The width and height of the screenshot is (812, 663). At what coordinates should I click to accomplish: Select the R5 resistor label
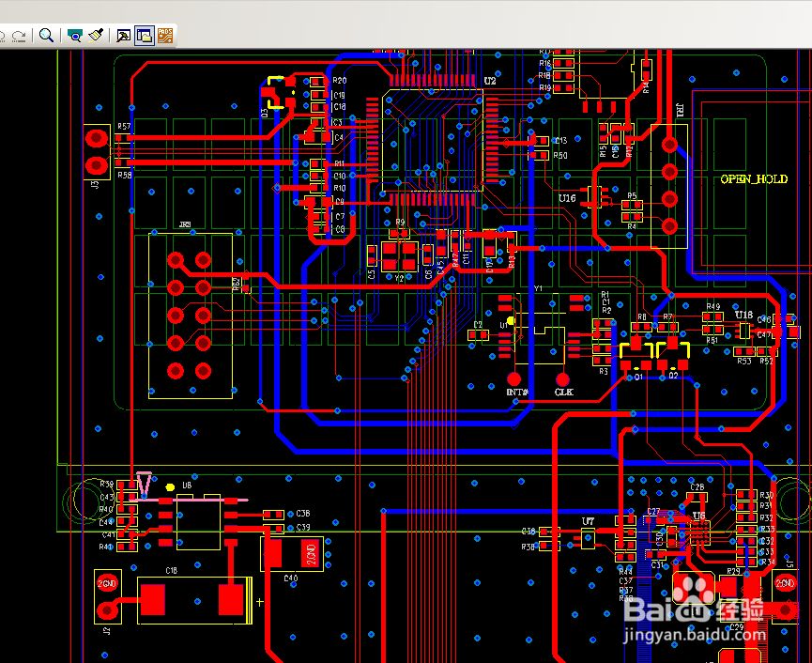[x=632, y=195]
